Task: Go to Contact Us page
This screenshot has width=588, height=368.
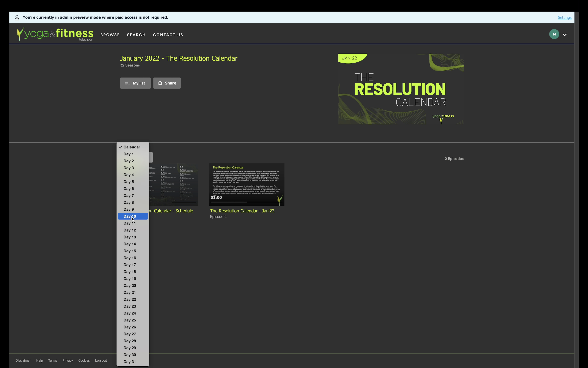Action: pos(168,35)
